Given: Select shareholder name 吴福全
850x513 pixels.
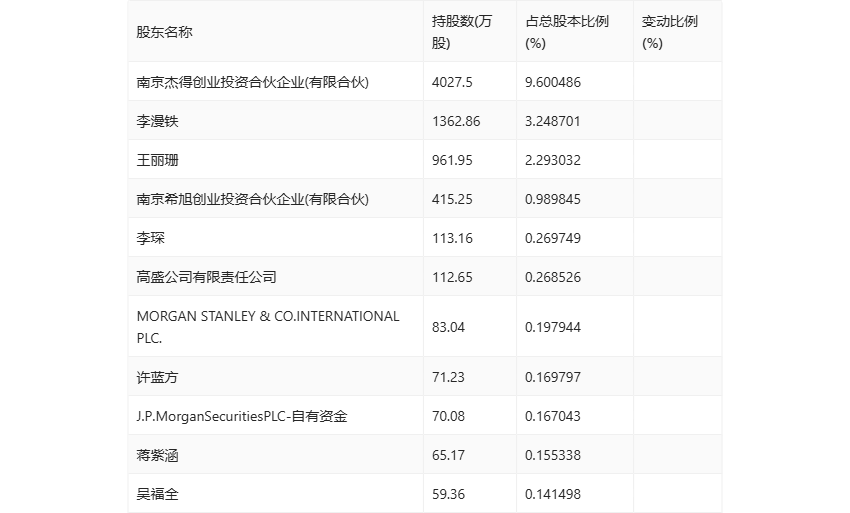Looking at the screenshot, I should 157,494.
